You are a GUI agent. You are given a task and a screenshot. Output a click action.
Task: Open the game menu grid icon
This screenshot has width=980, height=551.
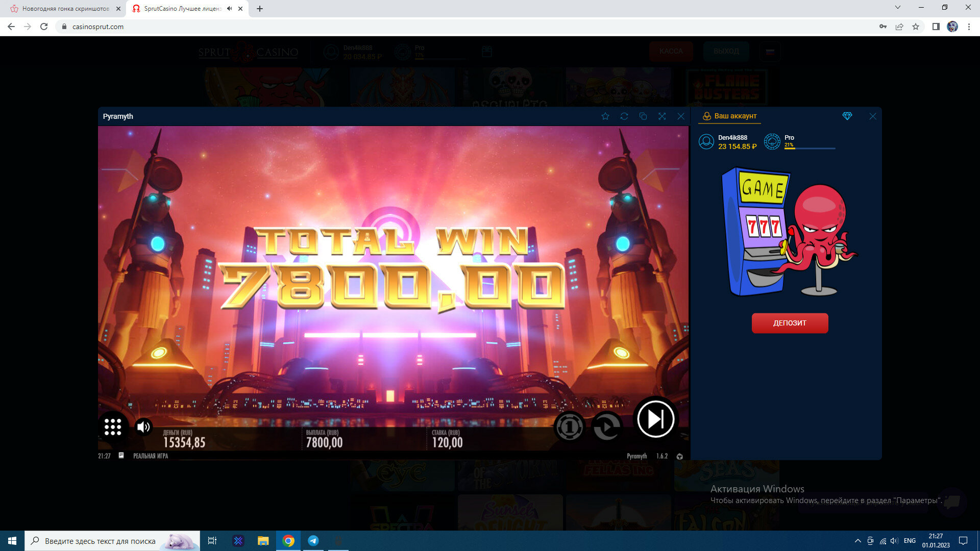tap(113, 427)
